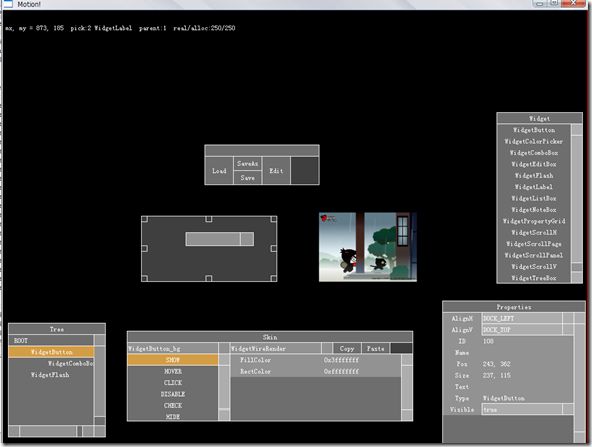
Task: Click the flash animation preview thumbnail
Action: click(x=368, y=247)
